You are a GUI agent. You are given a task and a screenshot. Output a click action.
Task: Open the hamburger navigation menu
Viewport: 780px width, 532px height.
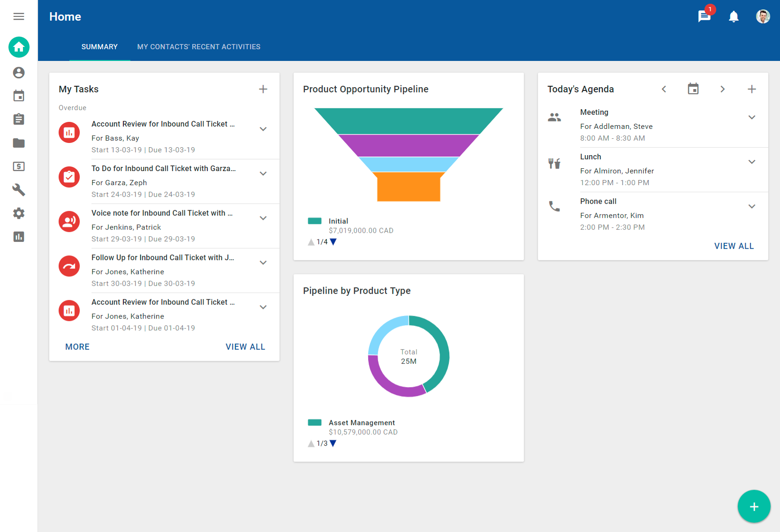coord(19,16)
